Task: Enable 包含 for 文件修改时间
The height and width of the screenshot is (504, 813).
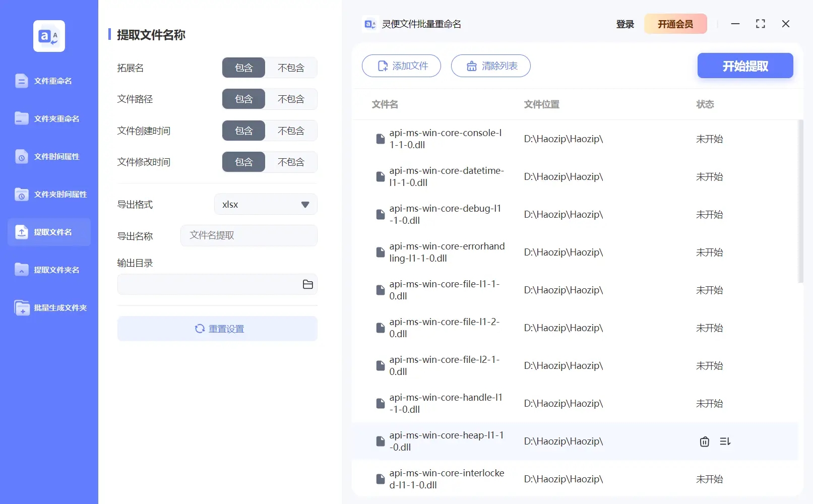Action: pos(243,162)
